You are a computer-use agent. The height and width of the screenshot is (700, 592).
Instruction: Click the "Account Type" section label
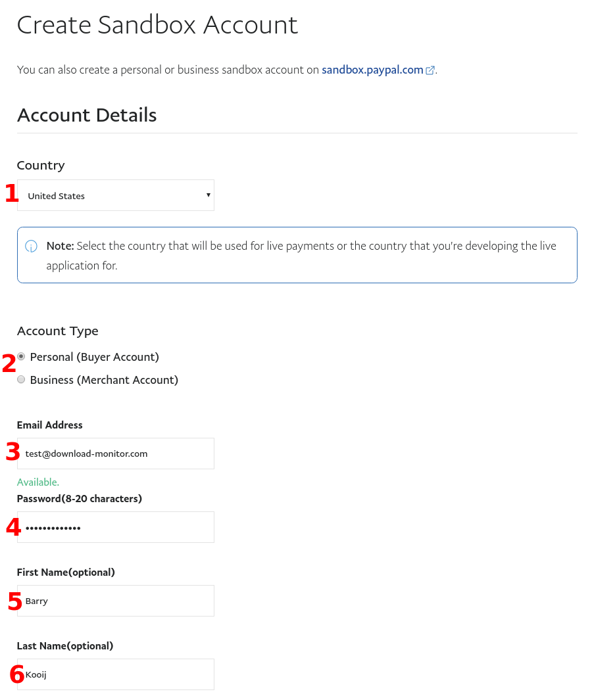[58, 331]
